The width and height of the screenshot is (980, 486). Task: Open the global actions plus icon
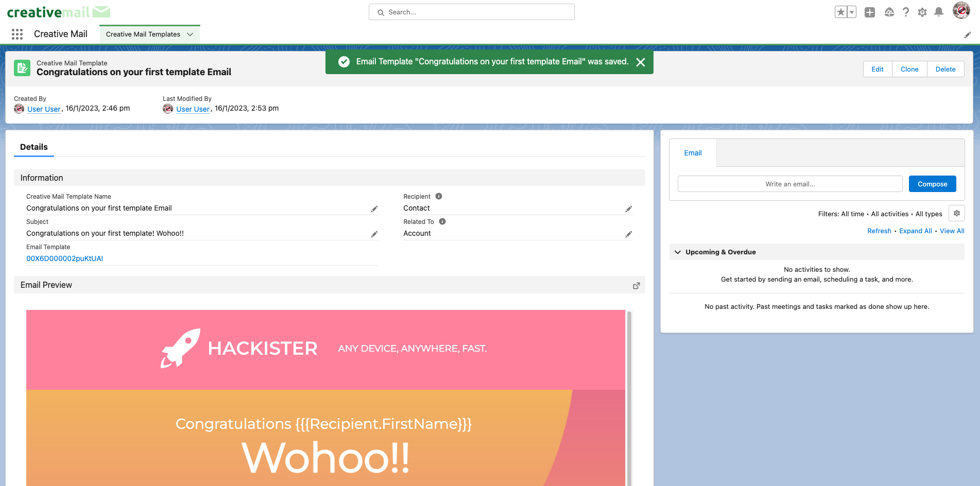coord(870,12)
